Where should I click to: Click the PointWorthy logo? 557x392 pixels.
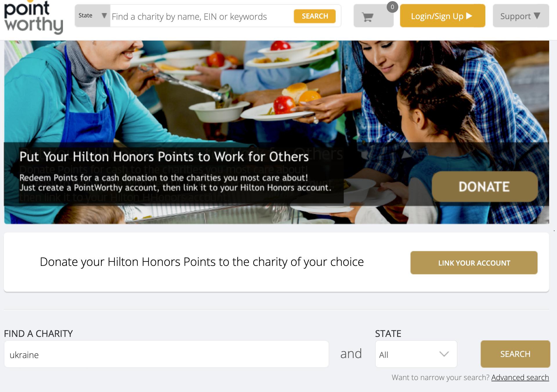[x=33, y=17]
